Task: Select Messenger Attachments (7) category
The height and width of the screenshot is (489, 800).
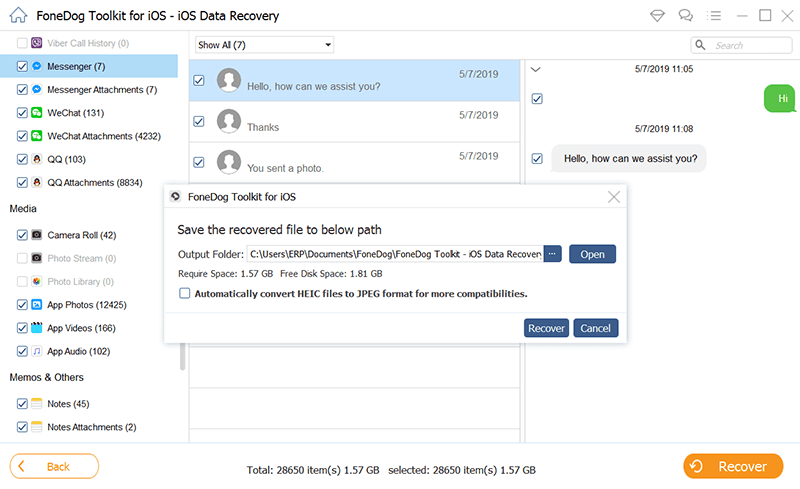Action: [x=102, y=90]
